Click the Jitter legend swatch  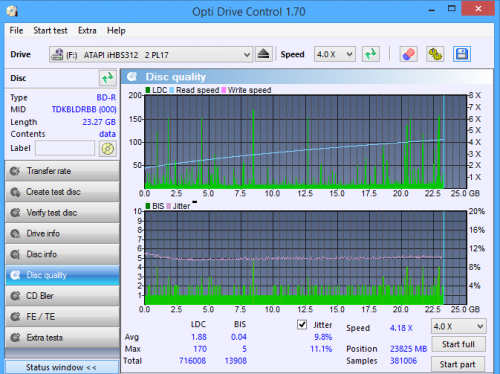pyautogui.click(x=169, y=206)
